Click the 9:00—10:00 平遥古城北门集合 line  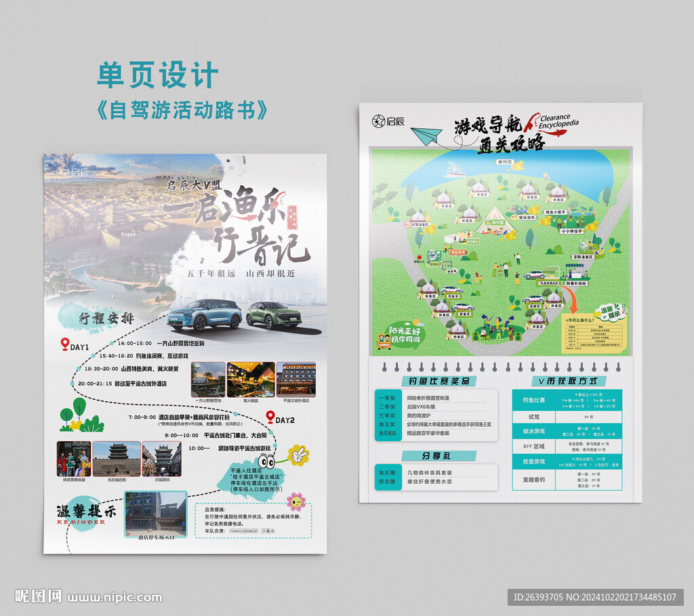[216, 436]
